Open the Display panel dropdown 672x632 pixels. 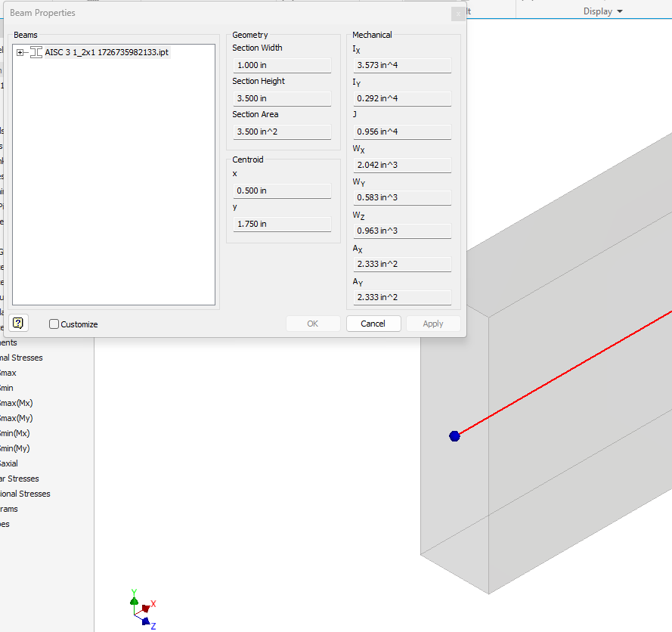(x=602, y=11)
